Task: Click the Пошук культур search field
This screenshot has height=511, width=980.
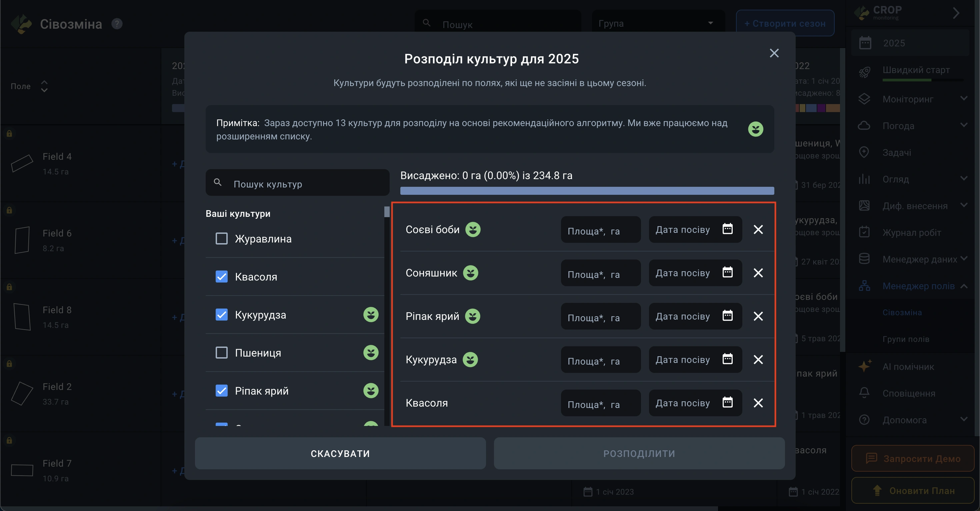Action: click(x=297, y=184)
